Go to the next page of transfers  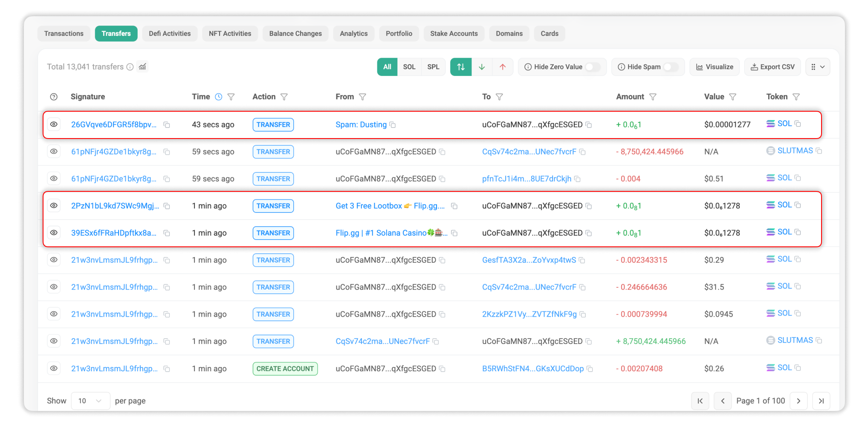tap(799, 401)
